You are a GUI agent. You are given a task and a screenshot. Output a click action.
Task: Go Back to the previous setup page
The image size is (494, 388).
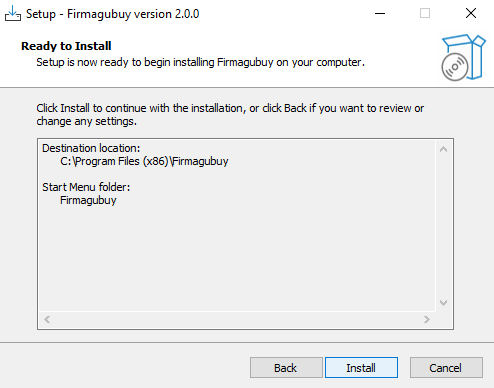click(286, 368)
